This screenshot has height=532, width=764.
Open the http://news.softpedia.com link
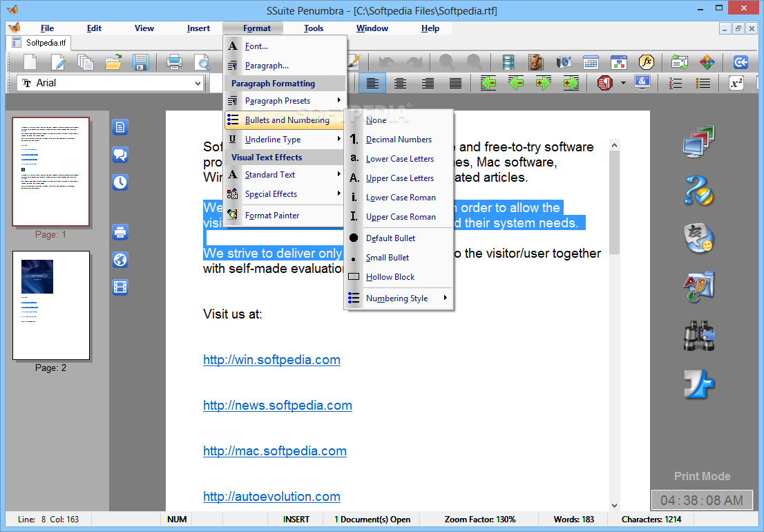(277, 406)
